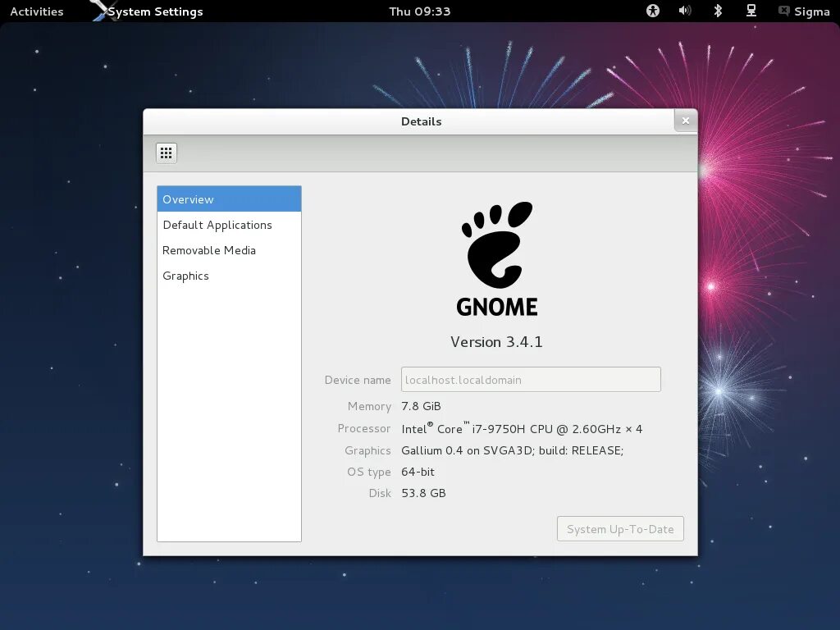
Task: Close the Details window
Action: pyautogui.click(x=686, y=121)
